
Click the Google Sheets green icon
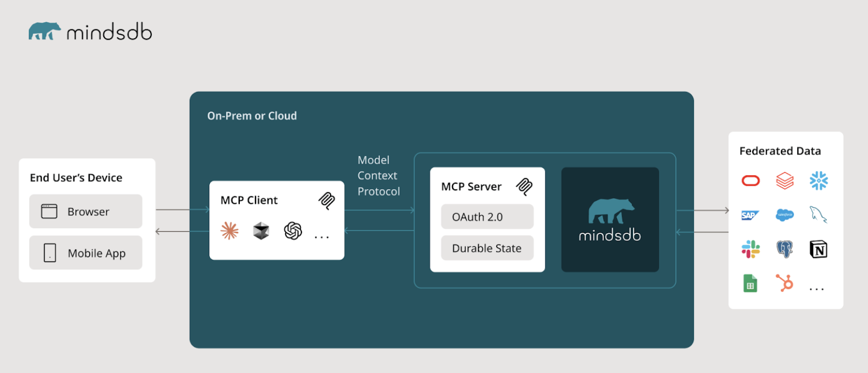(x=751, y=283)
